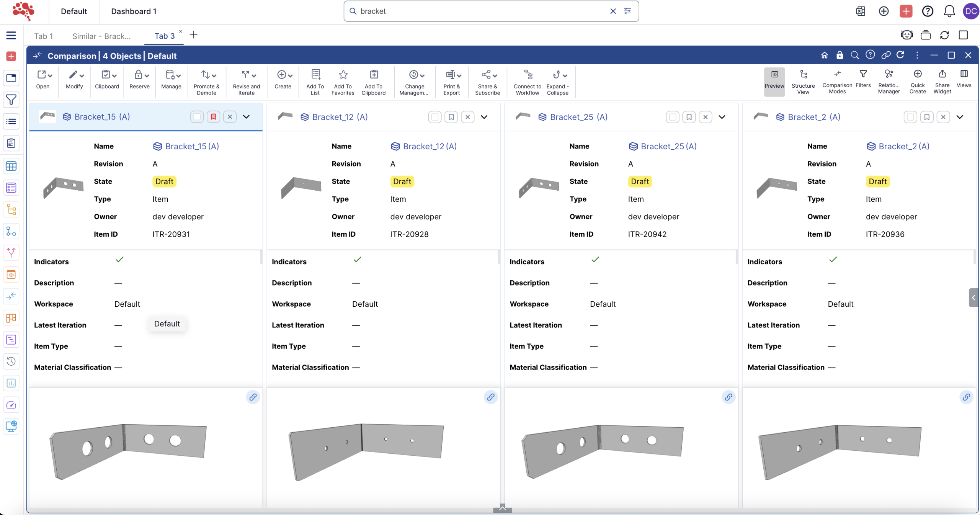
Task: Open Structure View tool
Action: coord(803,75)
